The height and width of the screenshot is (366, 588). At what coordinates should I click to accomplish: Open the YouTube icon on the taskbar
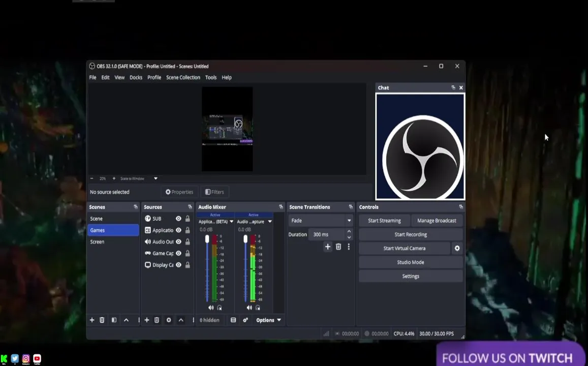pos(37,358)
